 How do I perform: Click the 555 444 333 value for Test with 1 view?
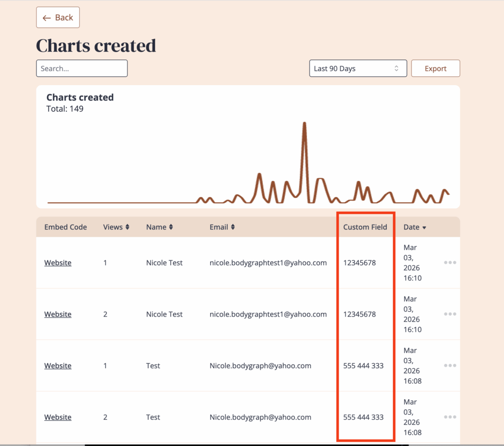point(363,366)
